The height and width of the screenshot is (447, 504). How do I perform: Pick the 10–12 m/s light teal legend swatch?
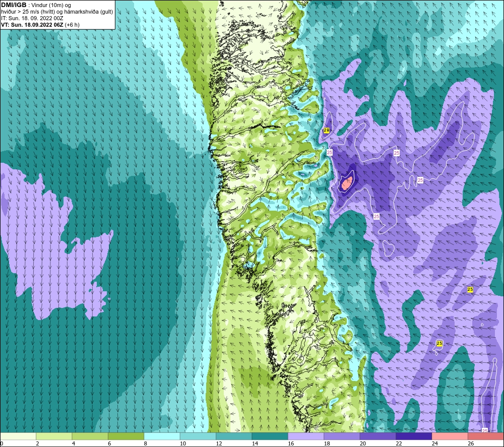[198, 436]
